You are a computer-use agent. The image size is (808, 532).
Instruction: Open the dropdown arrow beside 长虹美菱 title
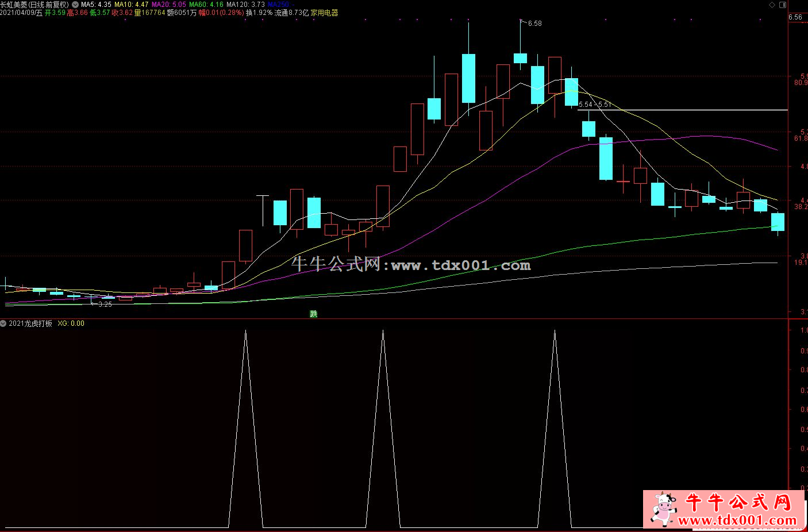click(x=75, y=5)
